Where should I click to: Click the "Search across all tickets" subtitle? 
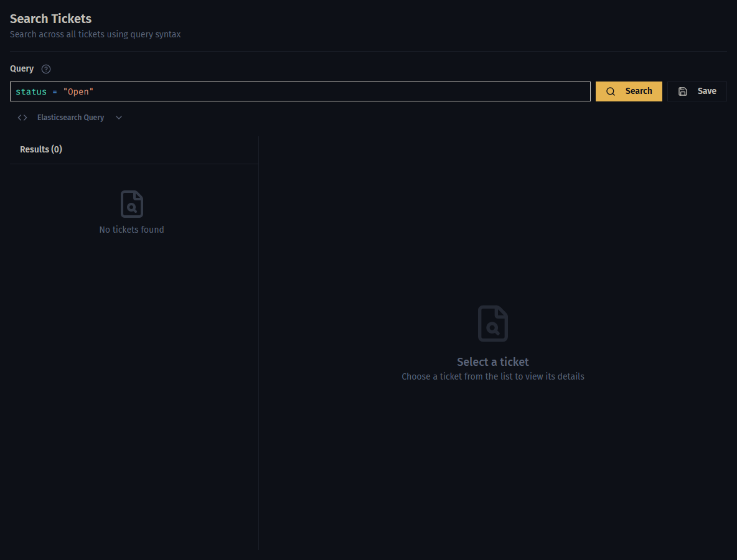click(95, 34)
